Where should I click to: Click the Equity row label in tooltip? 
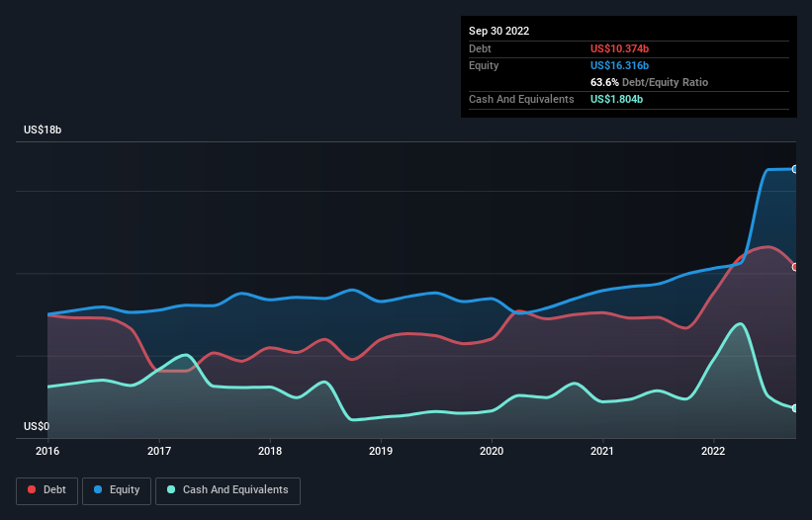click(484, 65)
